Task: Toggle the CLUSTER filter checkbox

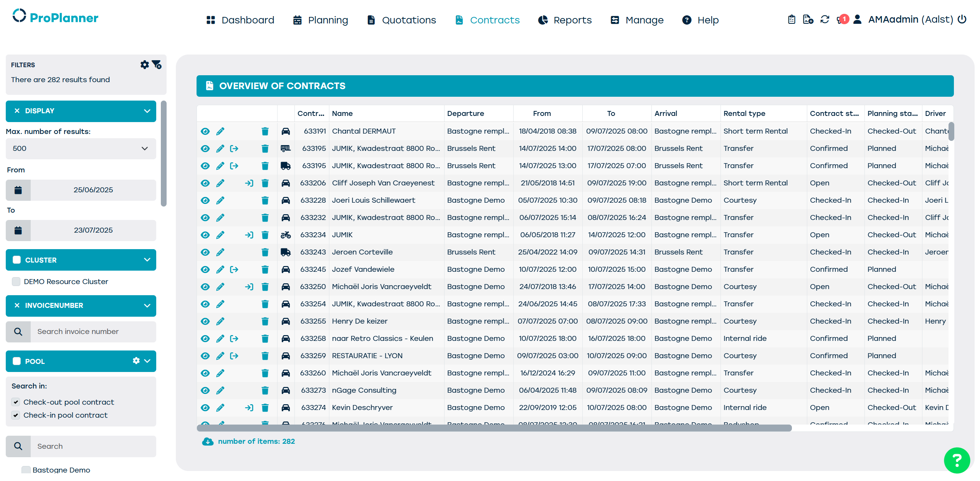Action: coord(17,260)
